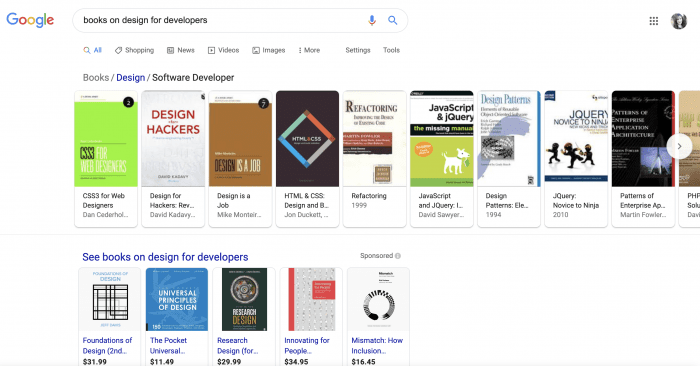
Task: Switch to the News tab
Action: 180,50
